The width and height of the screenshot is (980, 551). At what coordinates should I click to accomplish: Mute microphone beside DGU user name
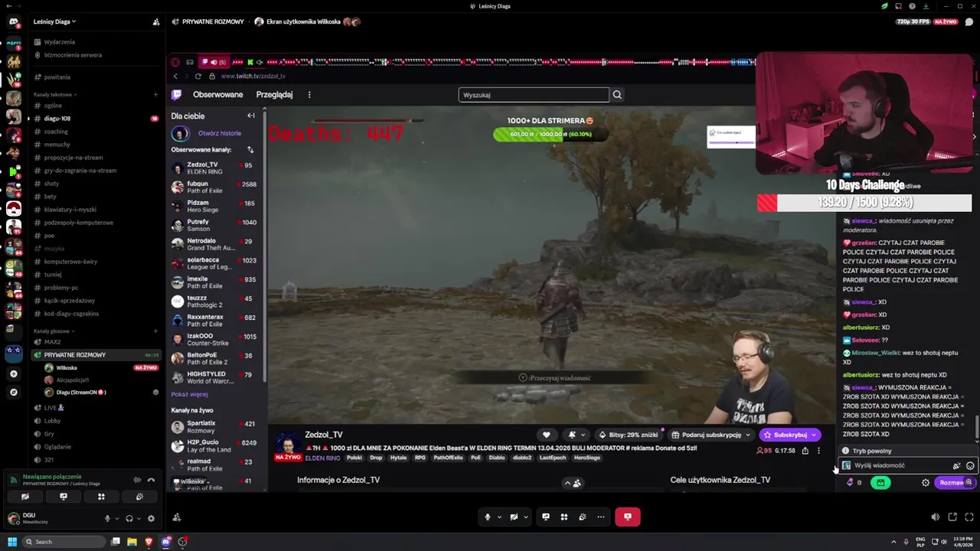pos(107,518)
